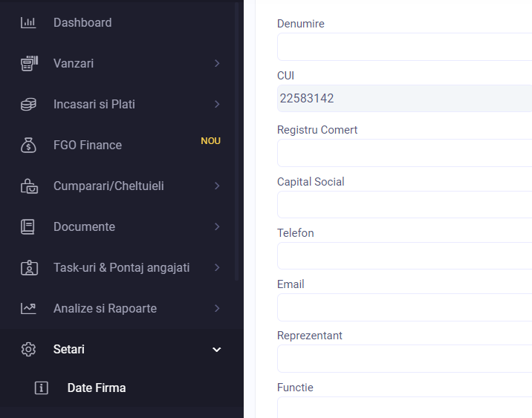The height and width of the screenshot is (418, 532).
Task: Click the Vanzari cash register icon
Action: [x=29, y=63]
